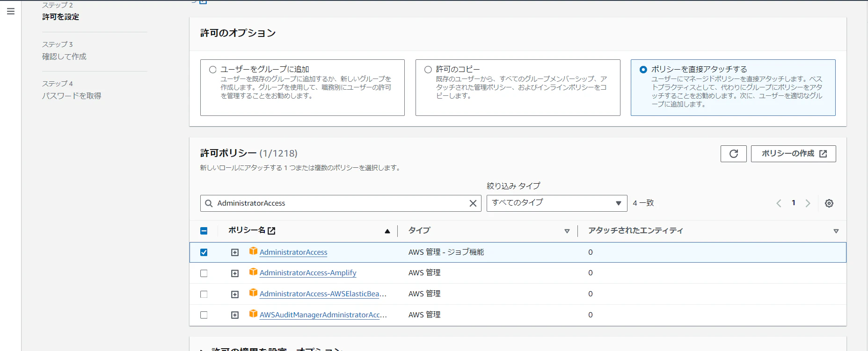Sort by アタッチされたエンティティ column arrow
The width and height of the screenshot is (868, 351).
tap(836, 231)
